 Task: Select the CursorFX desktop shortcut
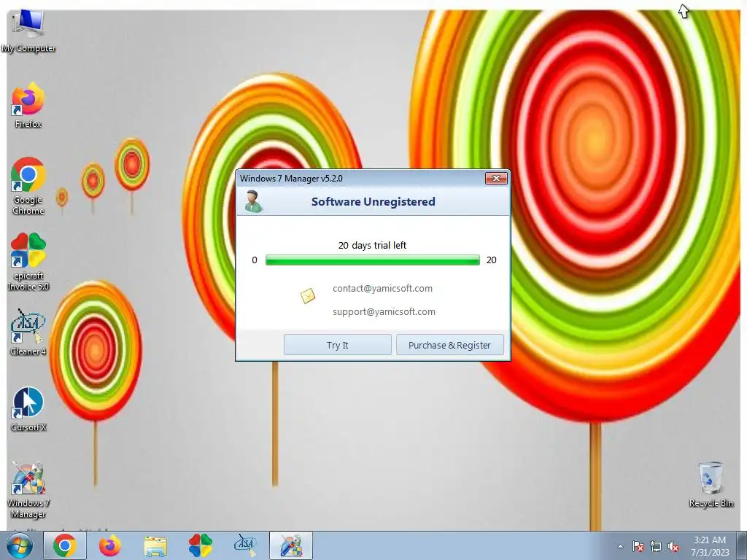28,409
